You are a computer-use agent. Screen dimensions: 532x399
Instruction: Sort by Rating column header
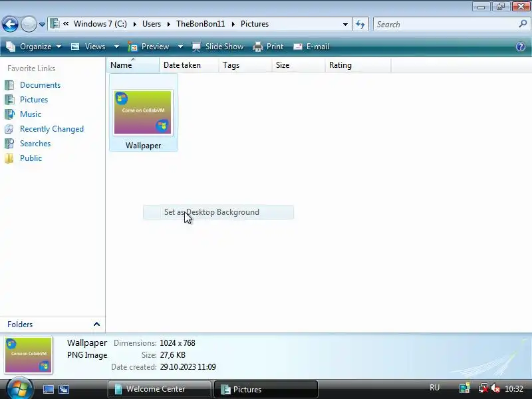358,65
